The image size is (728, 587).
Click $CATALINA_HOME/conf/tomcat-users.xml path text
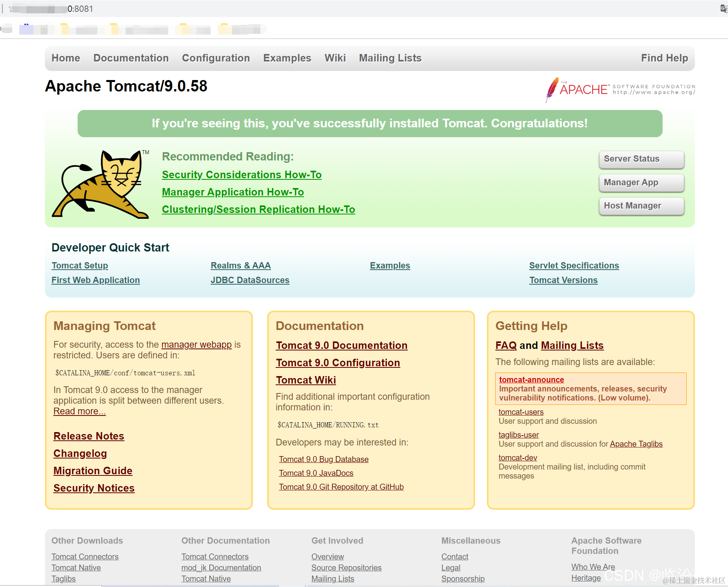click(x=125, y=373)
